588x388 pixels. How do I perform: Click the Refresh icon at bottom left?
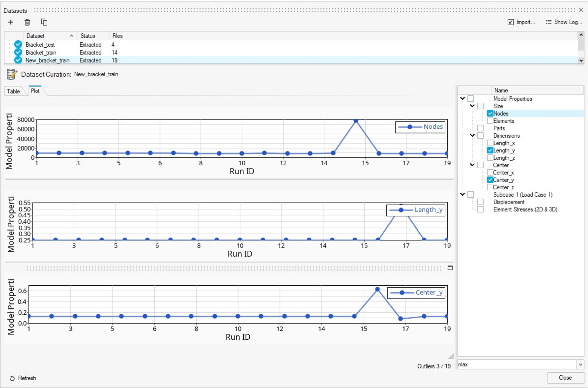12,378
